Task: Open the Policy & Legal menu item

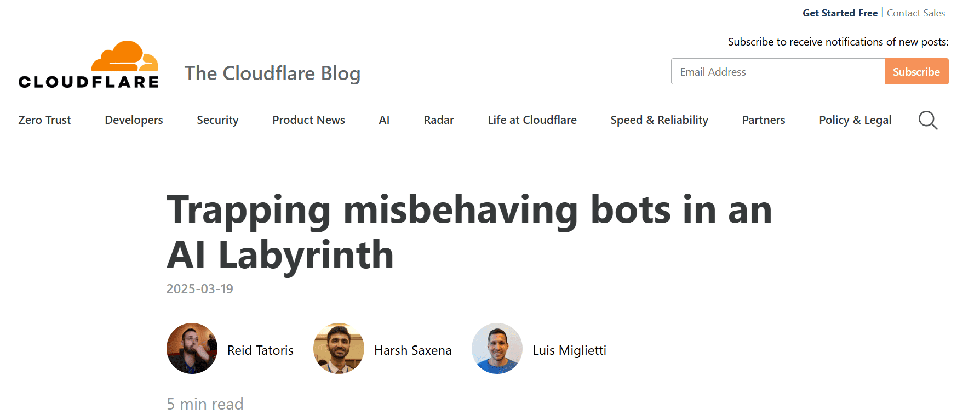Action: pos(855,120)
